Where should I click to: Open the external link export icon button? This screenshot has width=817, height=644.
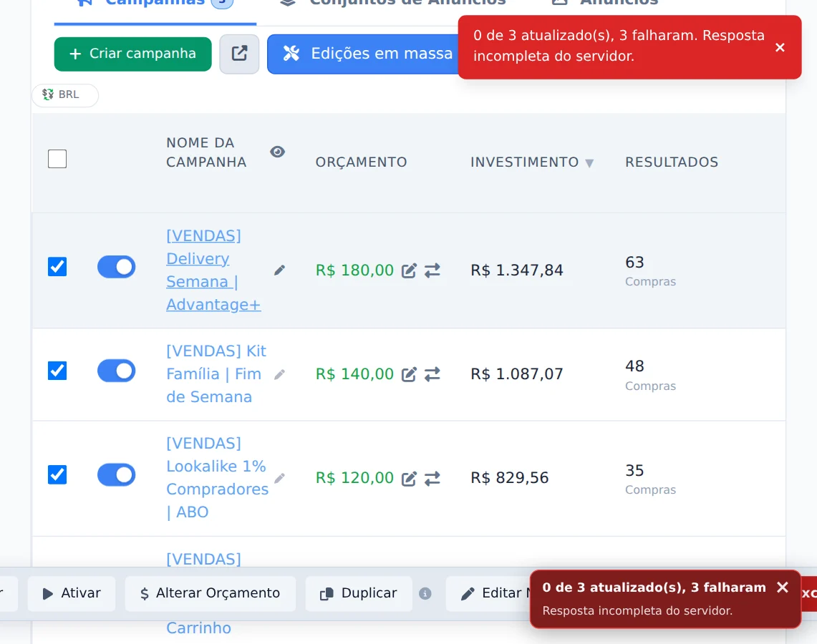(239, 54)
